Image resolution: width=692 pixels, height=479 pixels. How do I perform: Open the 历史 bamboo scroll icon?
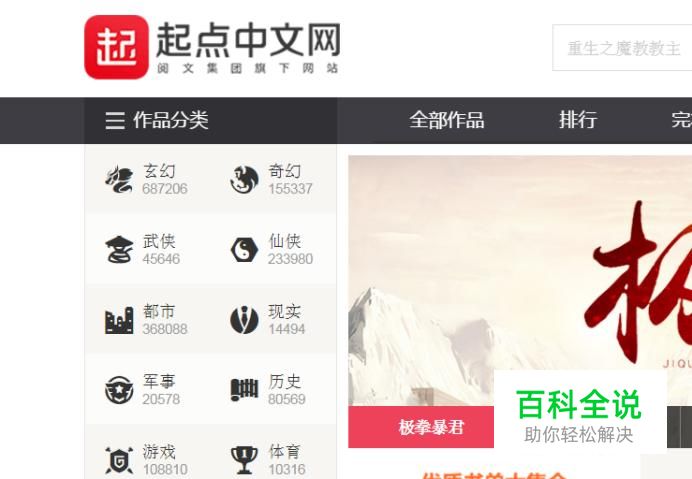coord(244,390)
